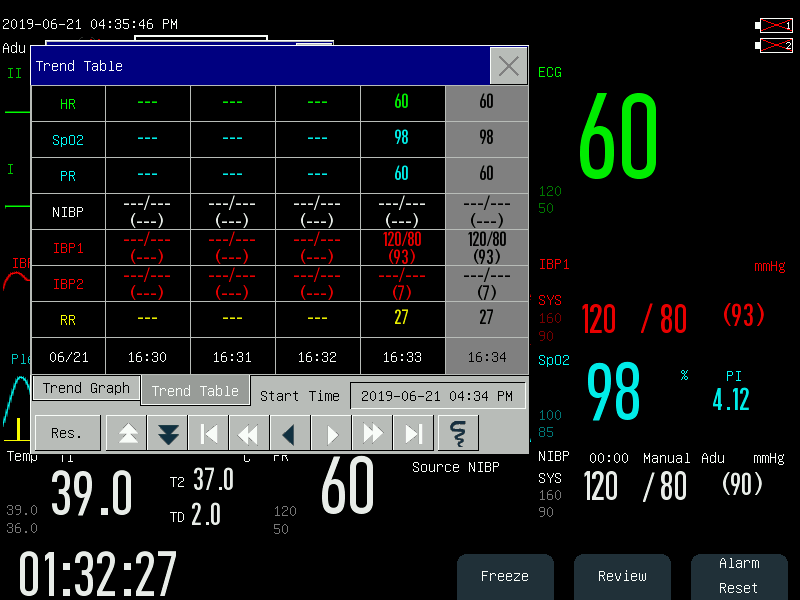Viewport: 800px width, 600px height.
Task: Open NIBP panel white 120 / 80 reading
Action: (x=635, y=486)
